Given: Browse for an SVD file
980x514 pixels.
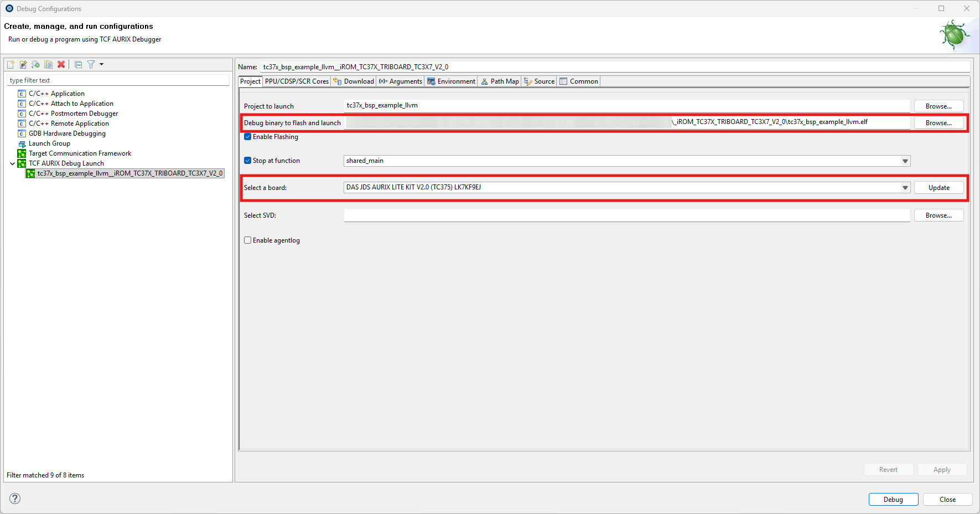Looking at the screenshot, I should click(x=938, y=215).
